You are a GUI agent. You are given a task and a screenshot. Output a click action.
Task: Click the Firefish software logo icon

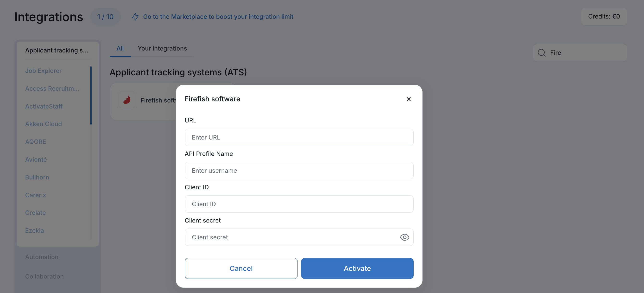tap(127, 100)
